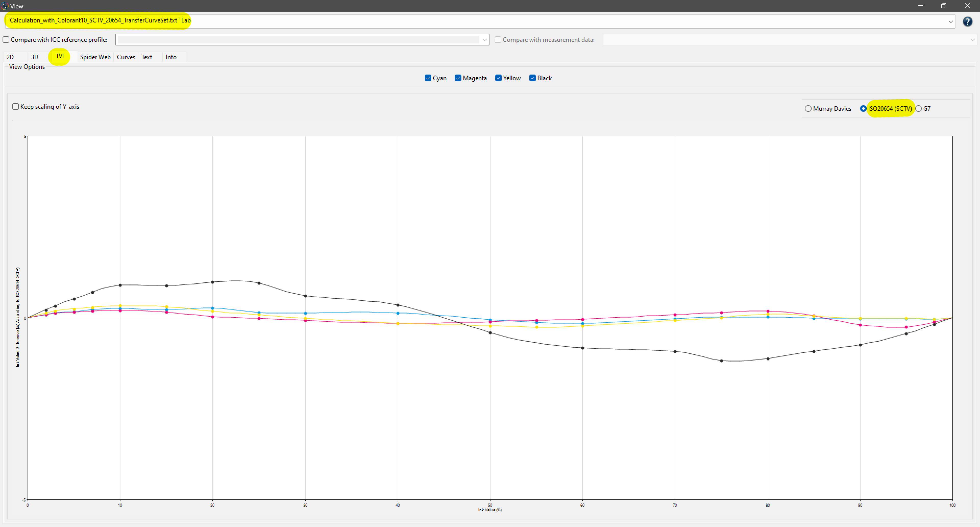Select the Murray Davies radio option
This screenshot has width=980, height=527.
click(808, 109)
